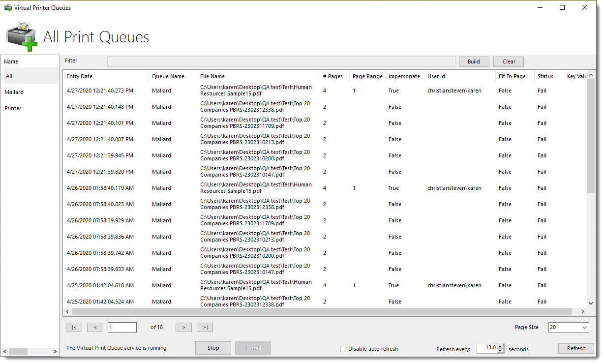Go to the previous page with < control
This screenshot has height=364, width=604.
tap(95, 327)
